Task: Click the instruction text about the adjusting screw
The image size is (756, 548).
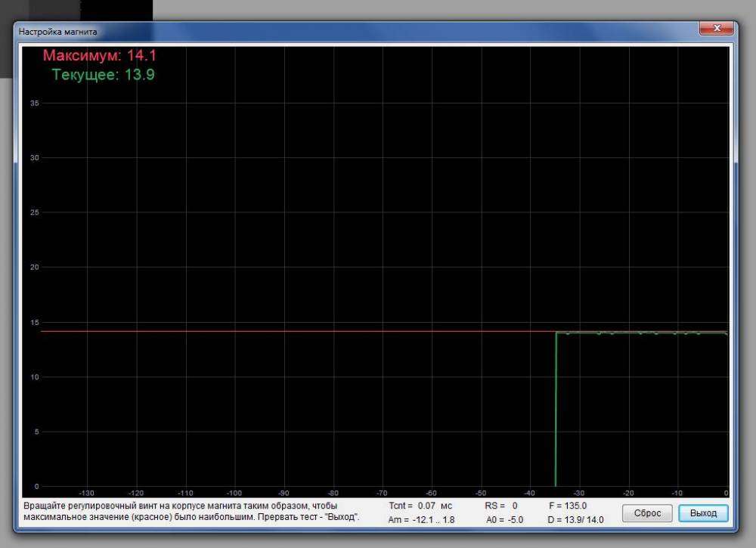Action: click(x=190, y=512)
